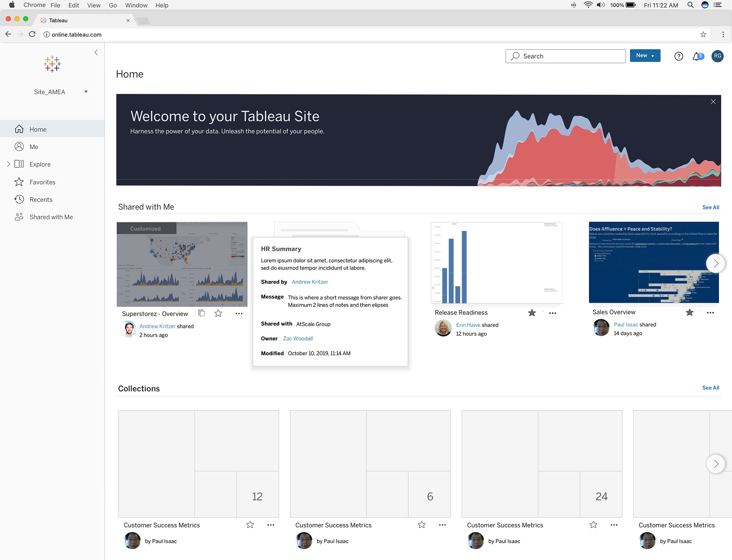Open Release Readiness thumbnail
732x560 pixels.
click(496, 263)
